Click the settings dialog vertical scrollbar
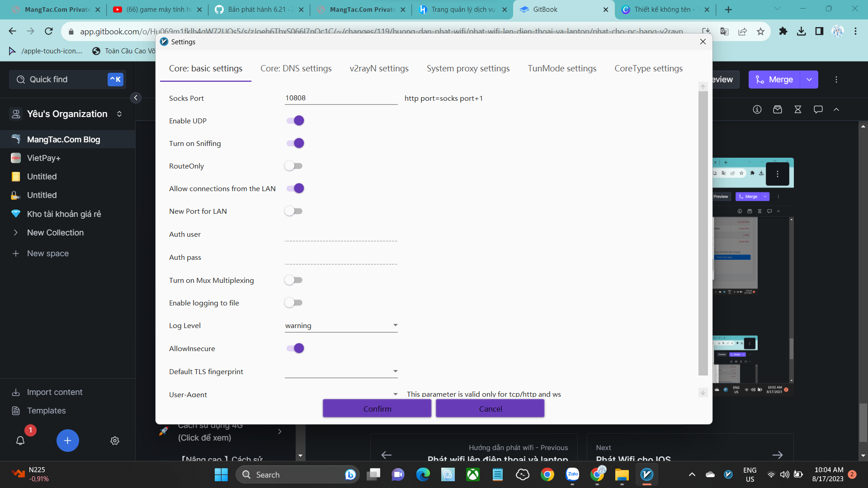Viewport: 868px width, 488px height. coord(703,233)
